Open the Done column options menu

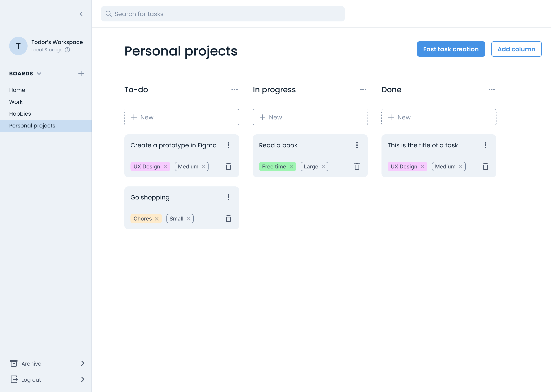(492, 90)
